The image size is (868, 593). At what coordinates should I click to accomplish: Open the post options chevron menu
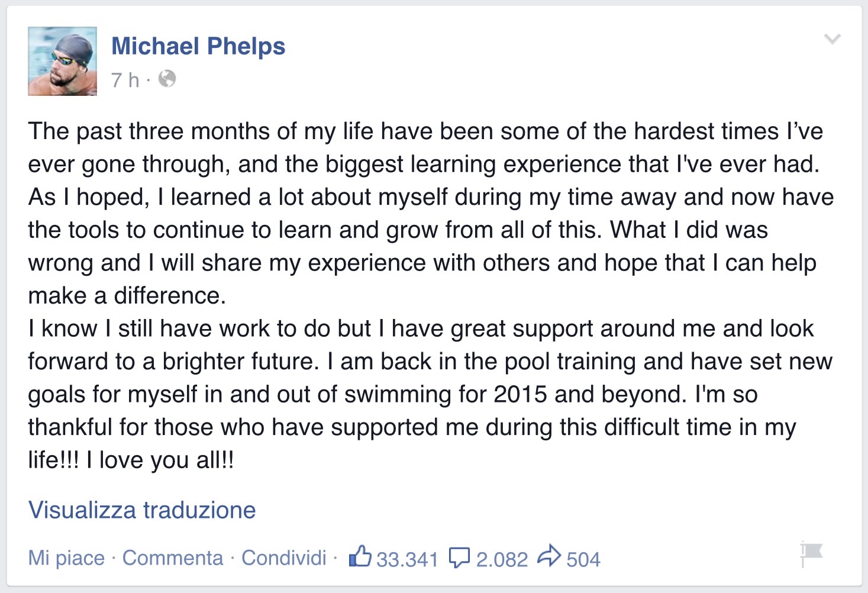click(x=832, y=40)
